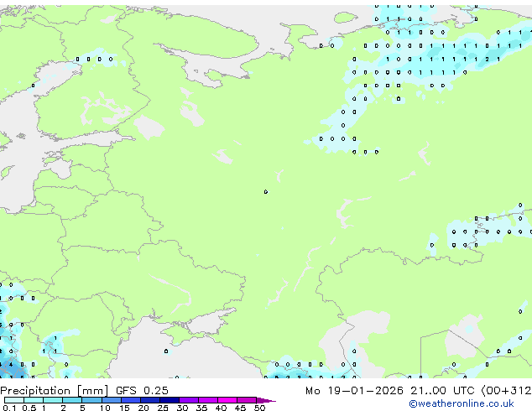
Task: Select the legend tick labeled 25
Action: (x=163, y=408)
